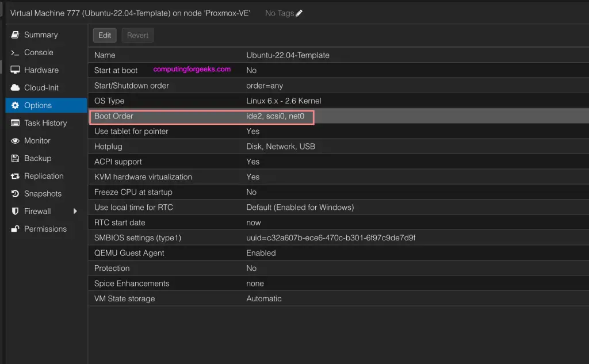The image size is (589, 364).
Task: Click the Edit button
Action: [x=105, y=35]
